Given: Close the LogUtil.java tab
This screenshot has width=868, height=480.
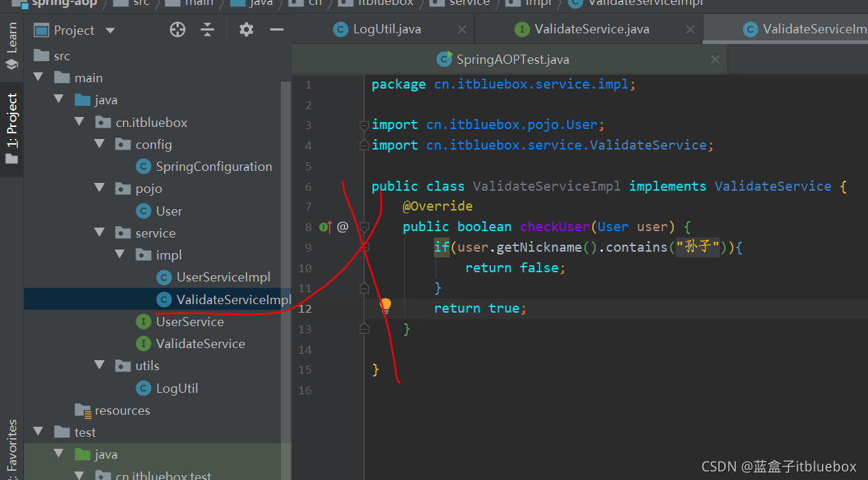Looking at the screenshot, I should click(x=462, y=30).
